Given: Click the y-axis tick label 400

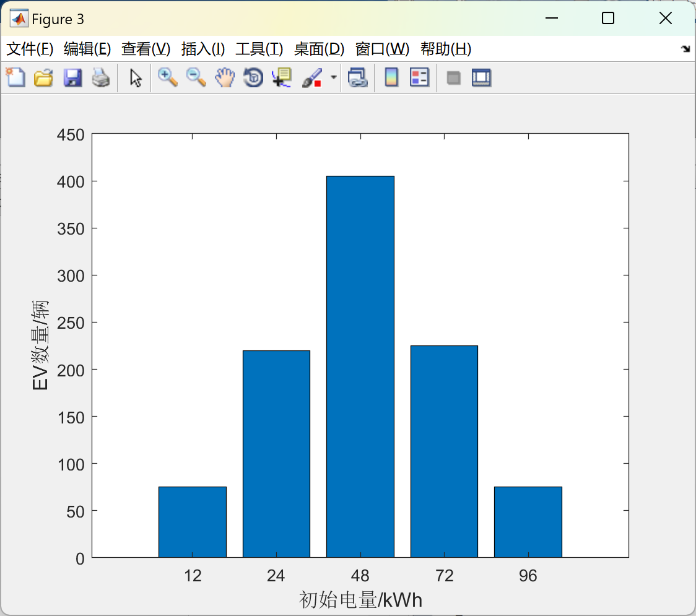Looking at the screenshot, I should (71, 181).
